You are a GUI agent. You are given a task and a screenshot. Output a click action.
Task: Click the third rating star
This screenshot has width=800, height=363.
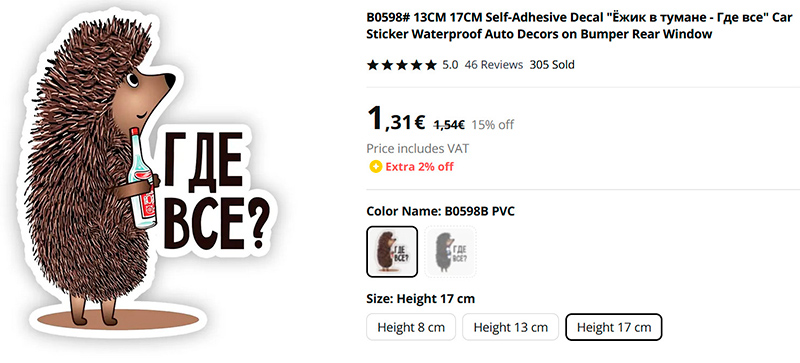[x=402, y=65]
